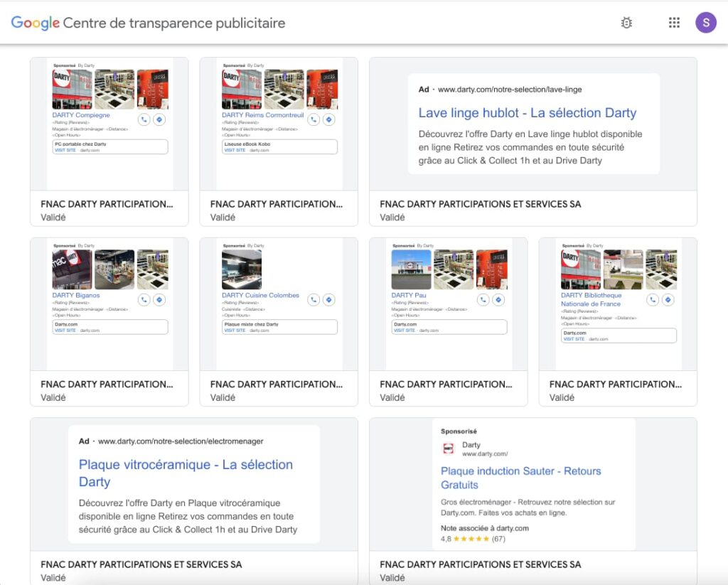
Task: Click advertiser name under Plaque induction Sauter ad
Action: 481,564
